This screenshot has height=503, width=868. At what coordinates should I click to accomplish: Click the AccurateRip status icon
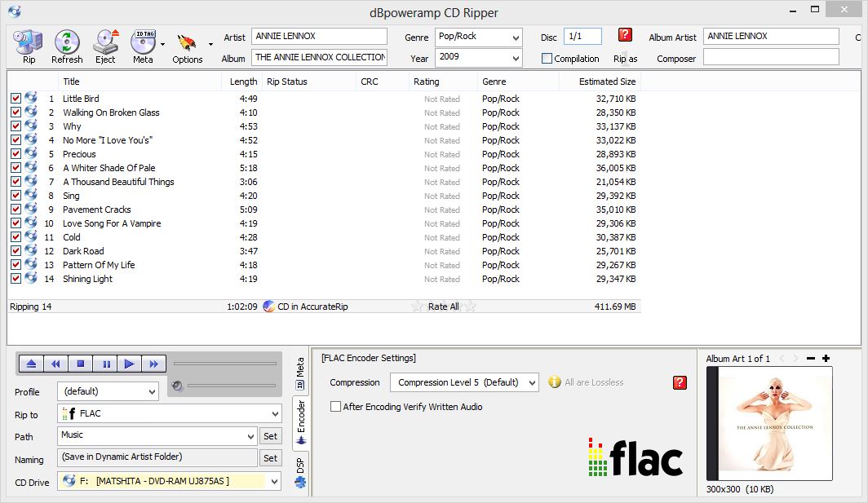[268, 306]
